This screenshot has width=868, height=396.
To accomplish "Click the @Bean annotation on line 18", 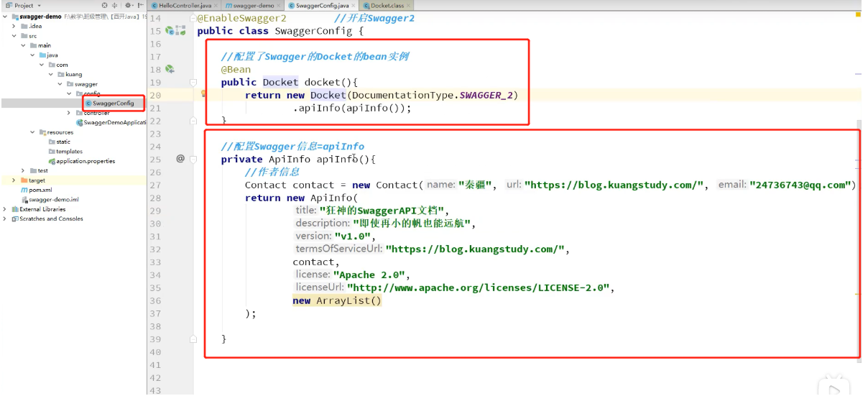I will coord(236,70).
